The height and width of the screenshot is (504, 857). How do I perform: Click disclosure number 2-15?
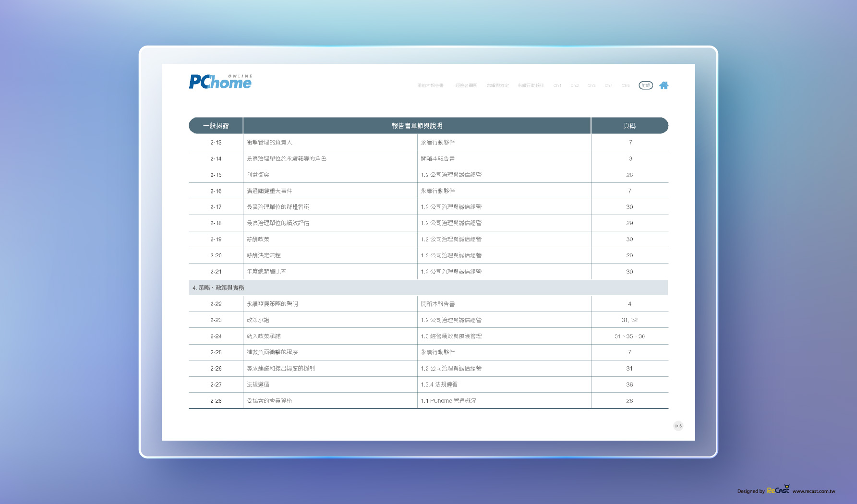216,175
